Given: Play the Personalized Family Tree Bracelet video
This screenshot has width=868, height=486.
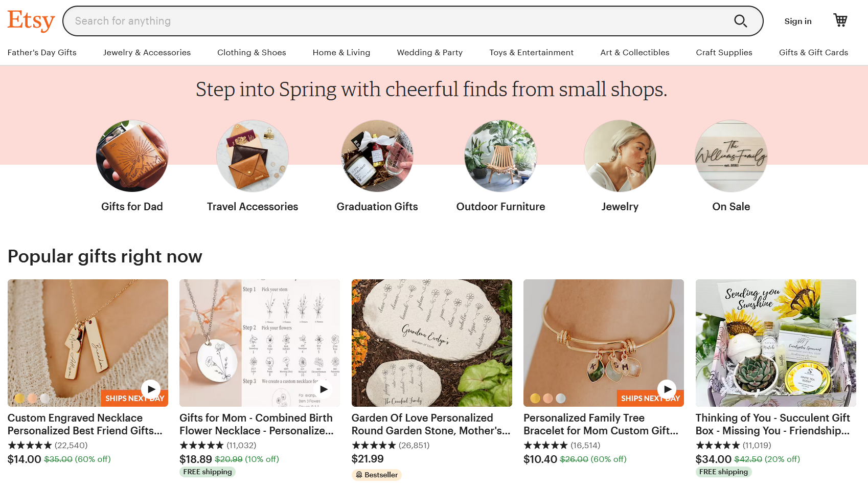Looking at the screenshot, I should tap(667, 389).
